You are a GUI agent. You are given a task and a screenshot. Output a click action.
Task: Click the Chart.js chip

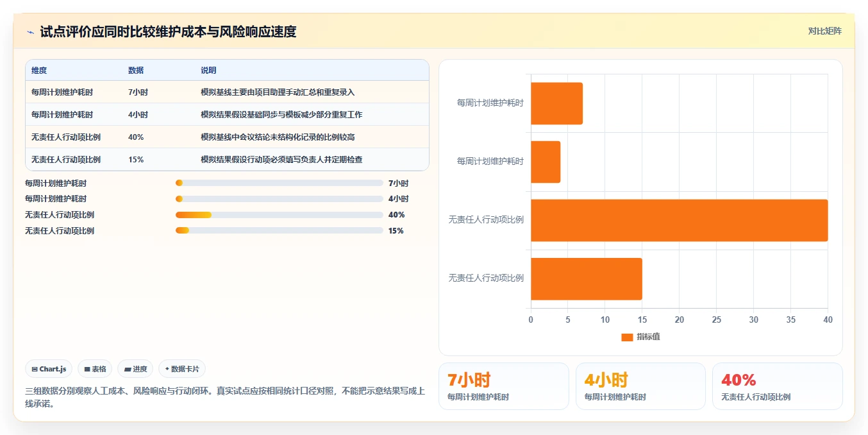[49, 369]
